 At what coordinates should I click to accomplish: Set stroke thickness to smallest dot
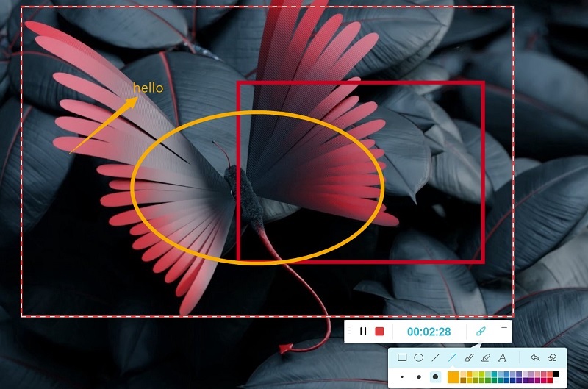pos(402,376)
